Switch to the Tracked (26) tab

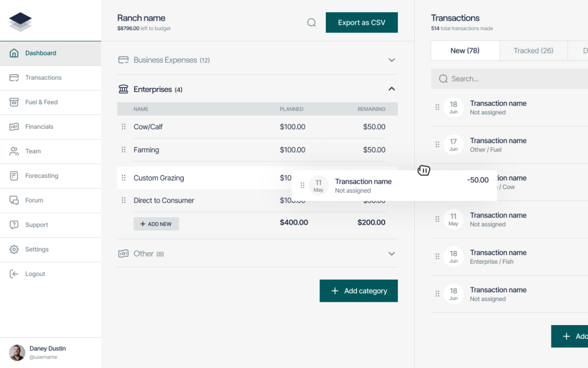point(533,51)
